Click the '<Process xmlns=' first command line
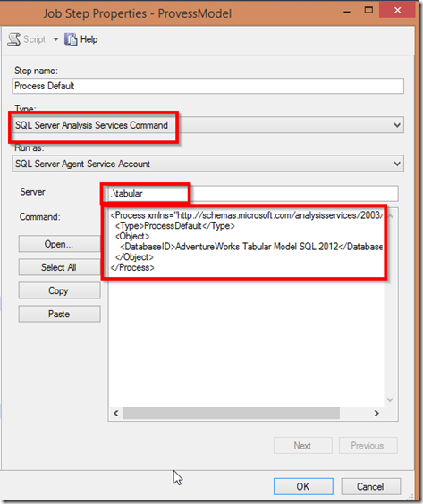Screen dimensions: 423x504 tap(247, 215)
